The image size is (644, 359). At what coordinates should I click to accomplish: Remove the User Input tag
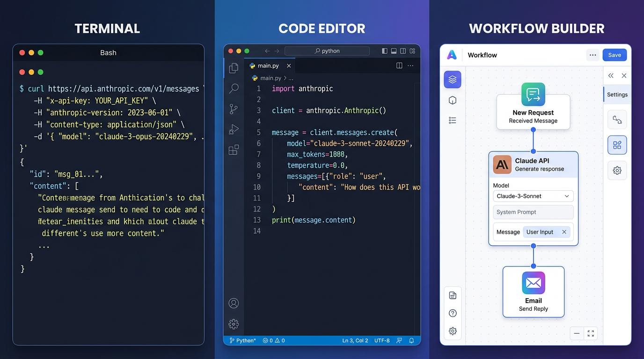(564, 232)
